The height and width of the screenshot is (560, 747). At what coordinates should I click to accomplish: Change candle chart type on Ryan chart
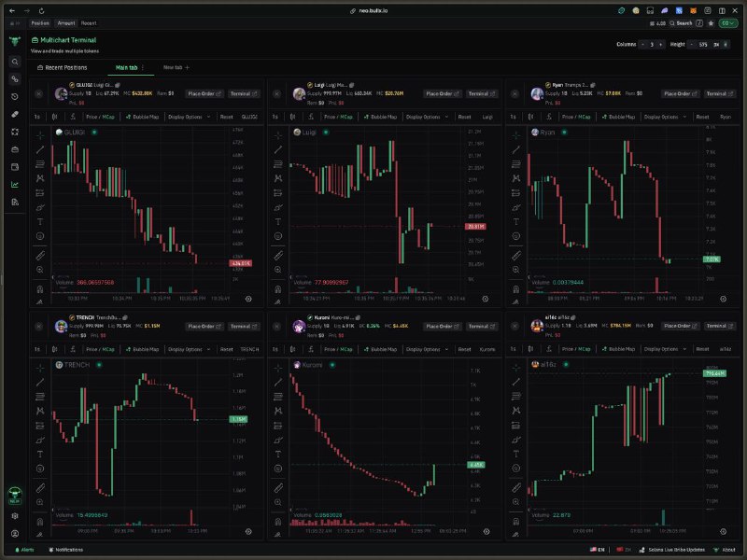(x=530, y=117)
